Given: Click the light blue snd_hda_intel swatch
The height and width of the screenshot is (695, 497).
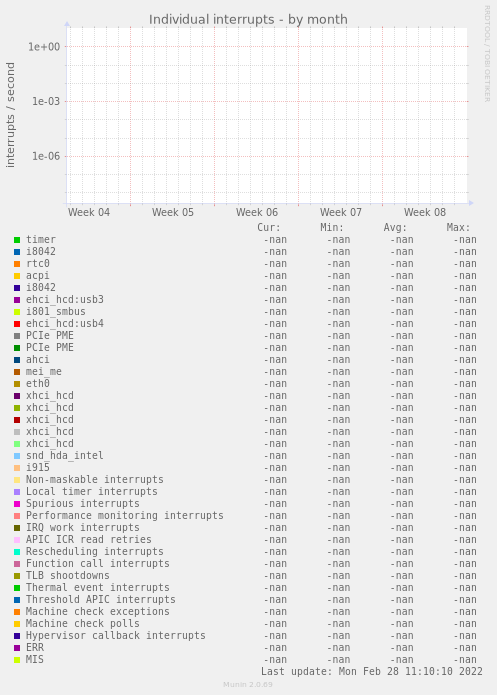Looking at the screenshot, I should pyautogui.click(x=17, y=456).
